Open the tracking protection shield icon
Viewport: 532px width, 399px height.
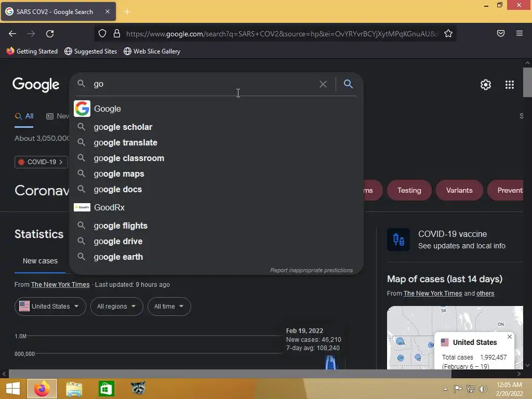click(102, 33)
